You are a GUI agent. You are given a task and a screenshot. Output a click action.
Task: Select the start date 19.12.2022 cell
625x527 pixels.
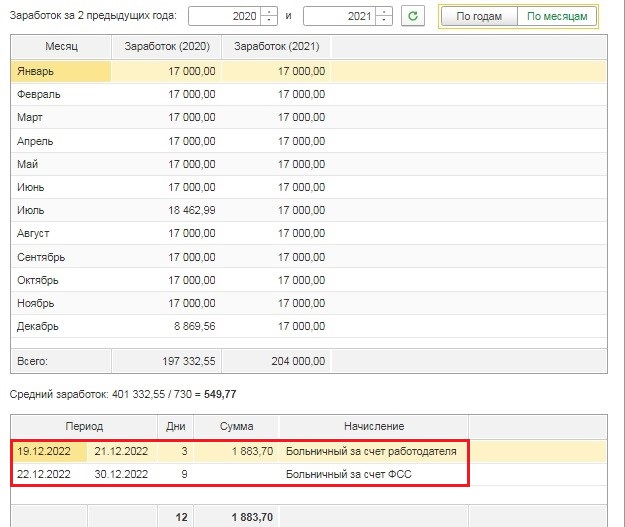tap(49, 452)
